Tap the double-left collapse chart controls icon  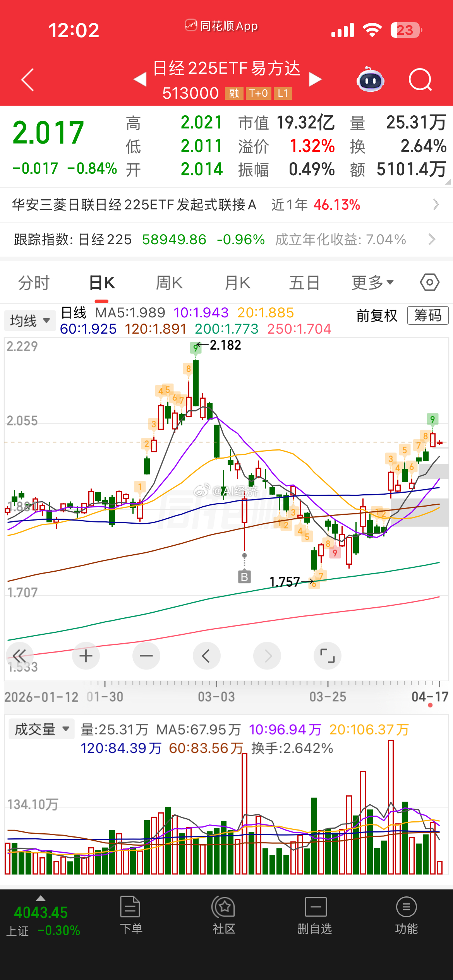19,656
